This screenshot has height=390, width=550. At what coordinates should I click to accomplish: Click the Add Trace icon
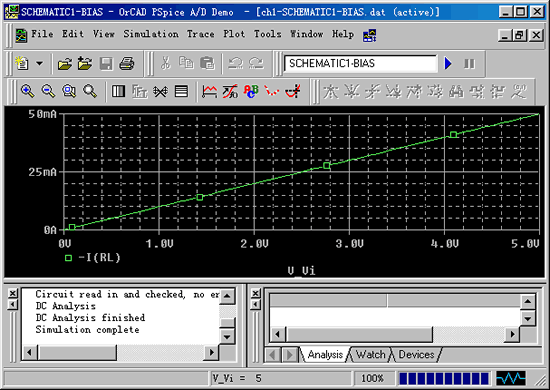coord(209,92)
